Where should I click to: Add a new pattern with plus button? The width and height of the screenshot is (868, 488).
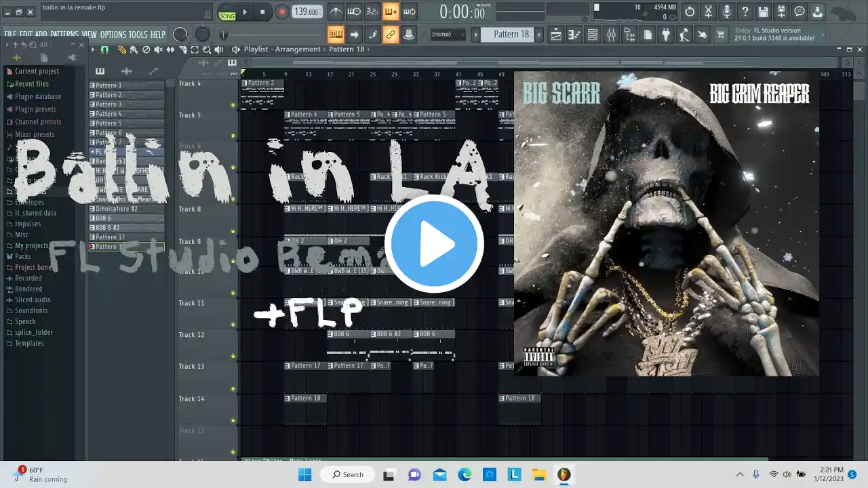tap(539, 35)
